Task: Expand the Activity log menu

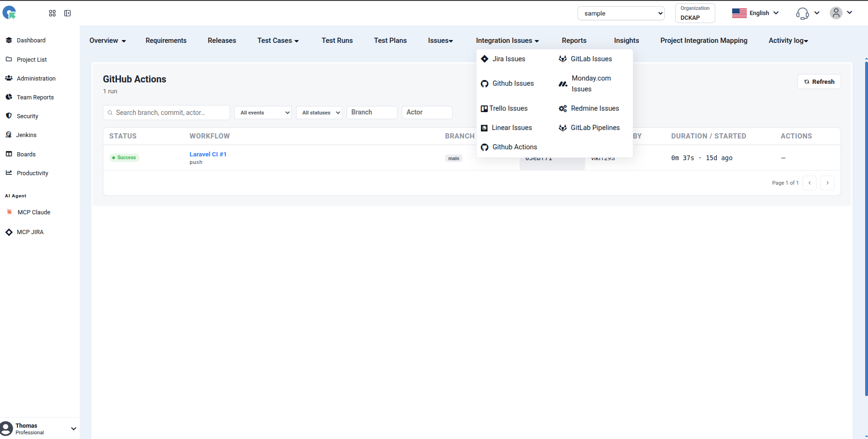Action: [x=788, y=41]
